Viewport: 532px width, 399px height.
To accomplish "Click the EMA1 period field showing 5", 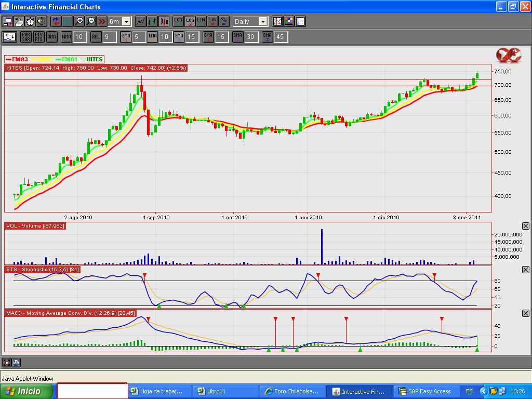I will 138,37.
